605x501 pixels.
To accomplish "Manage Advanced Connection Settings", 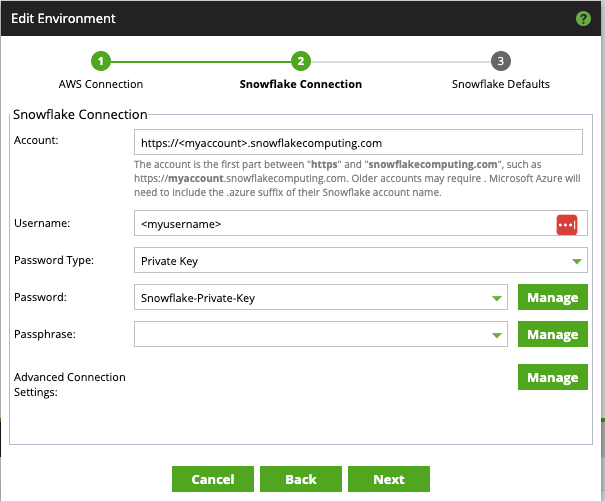I will [x=552, y=377].
